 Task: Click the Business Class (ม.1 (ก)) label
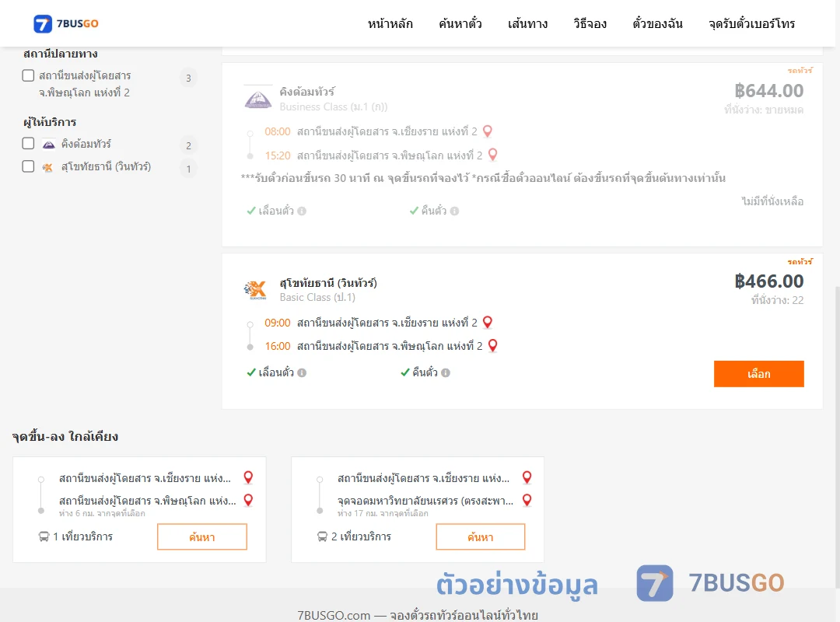pyautogui.click(x=333, y=107)
